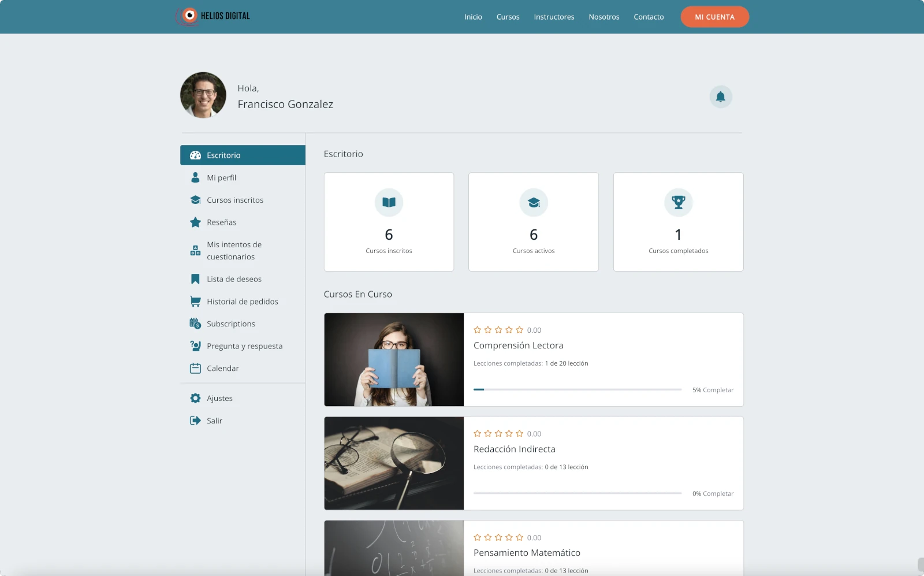Viewport: 924px width, 576px height.
Task: Open the Redacción Indirecta course thumbnail
Action: [394, 463]
